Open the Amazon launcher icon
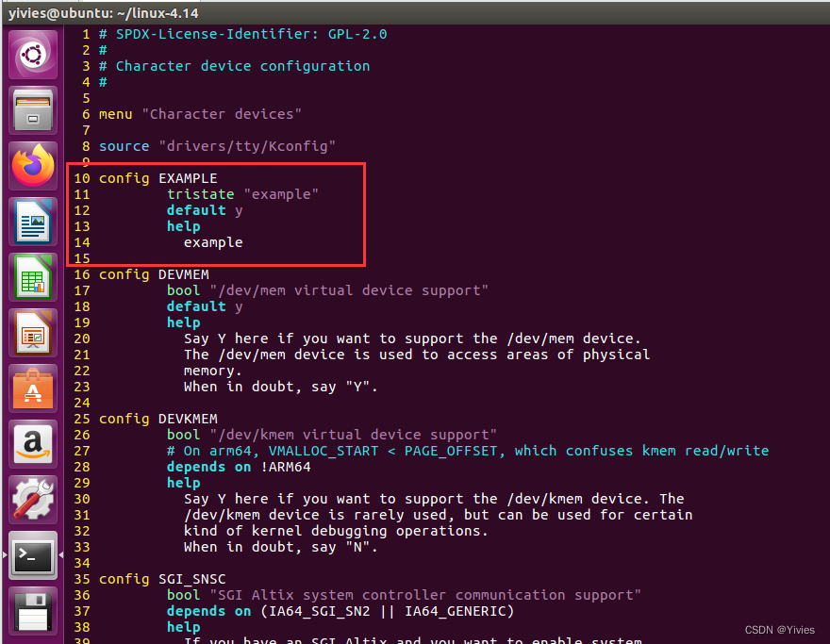This screenshot has width=830, height=644. (x=33, y=444)
